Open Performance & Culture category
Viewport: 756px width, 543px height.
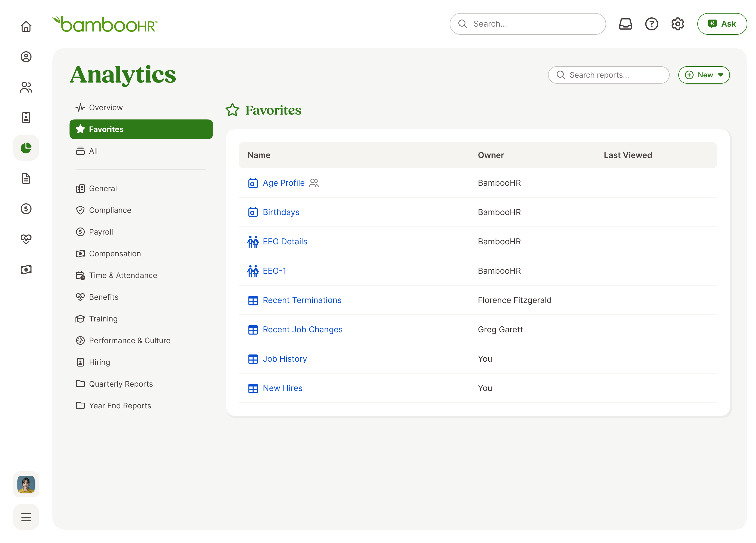(x=141, y=340)
